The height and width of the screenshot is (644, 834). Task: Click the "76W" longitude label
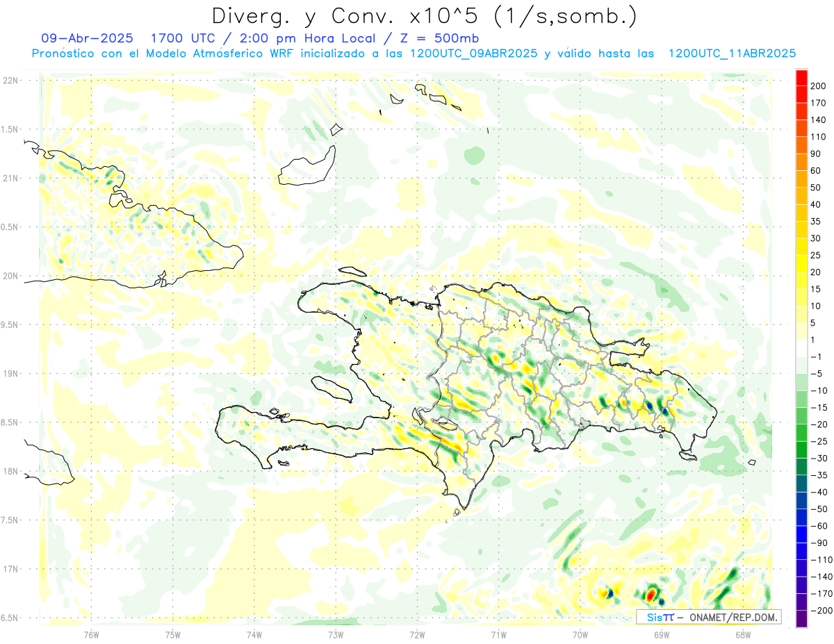point(91,634)
